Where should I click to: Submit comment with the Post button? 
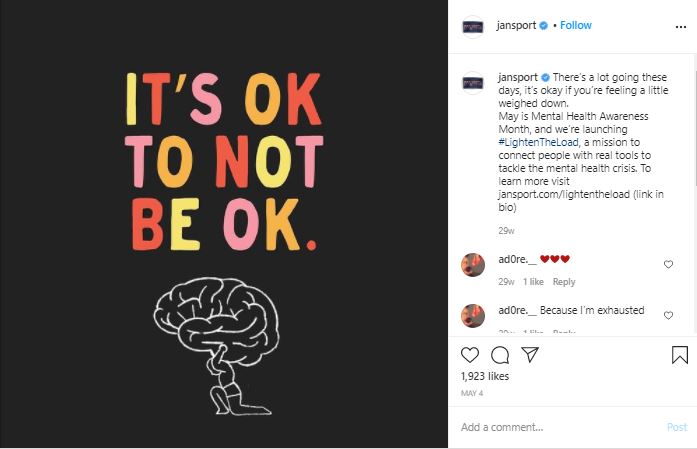click(x=677, y=427)
